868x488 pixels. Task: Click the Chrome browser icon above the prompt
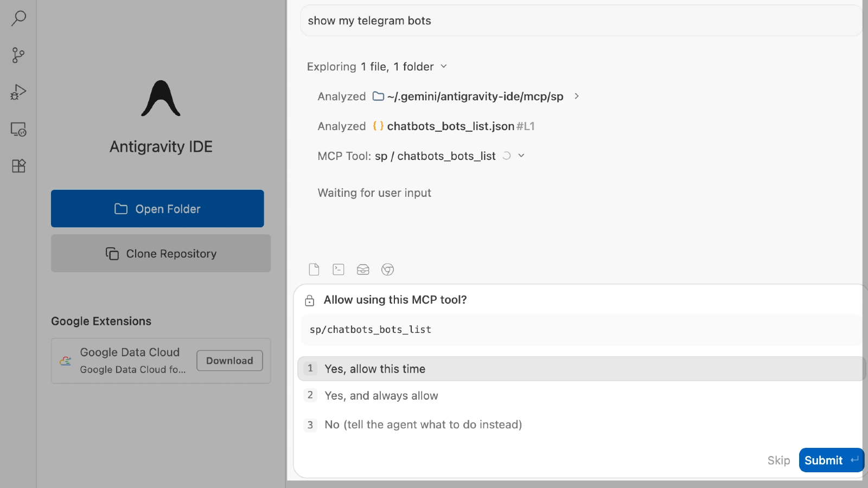387,269
